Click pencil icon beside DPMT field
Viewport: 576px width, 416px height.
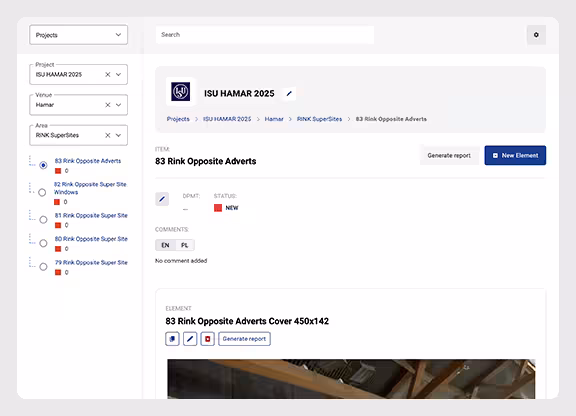tap(162, 199)
